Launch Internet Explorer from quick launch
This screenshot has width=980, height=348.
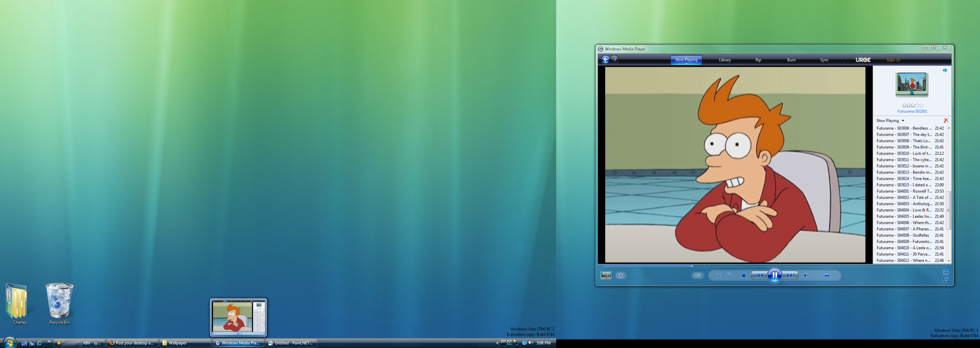pos(39,343)
